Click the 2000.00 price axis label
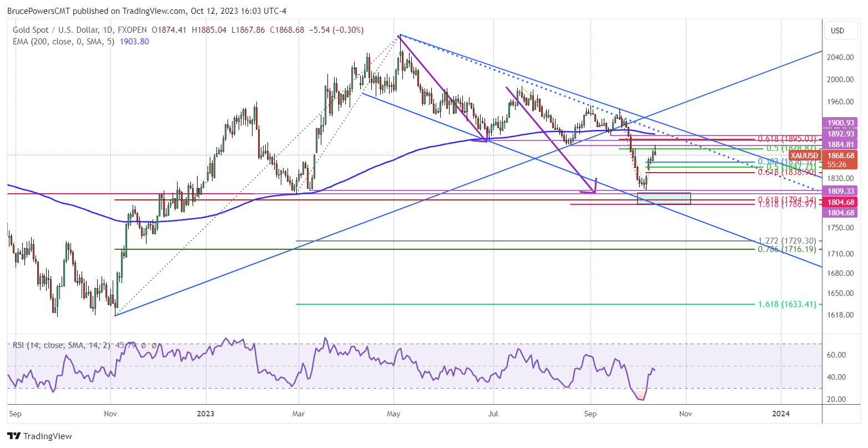 click(x=841, y=79)
